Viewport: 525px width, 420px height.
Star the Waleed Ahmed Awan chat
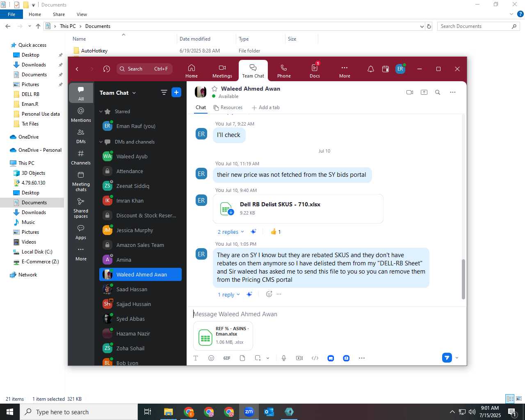(x=215, y=89)
